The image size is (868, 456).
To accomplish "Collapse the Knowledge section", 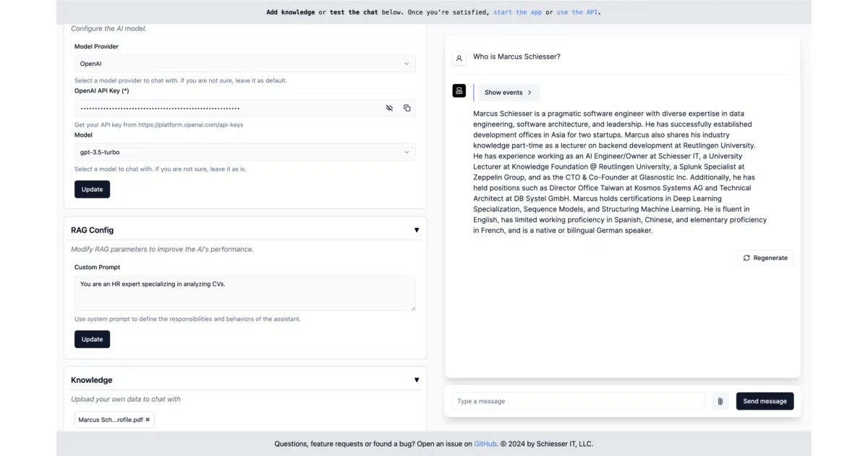I will pyautogui.click(x=417, y=380).
